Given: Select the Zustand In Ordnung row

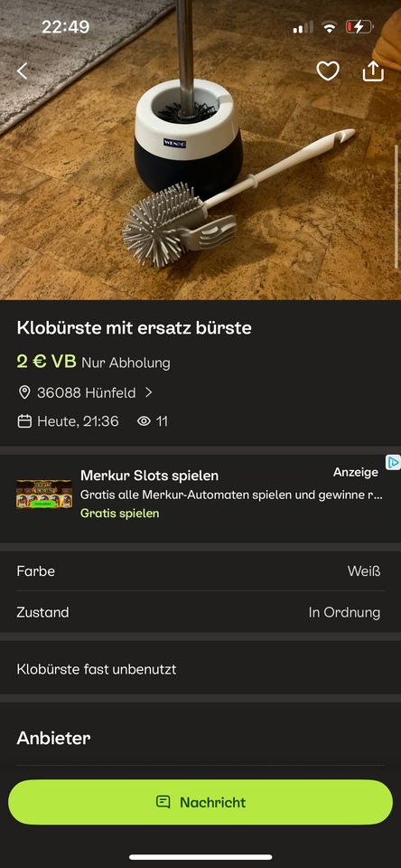Looking at the screenshot, I should click(200, 612).
